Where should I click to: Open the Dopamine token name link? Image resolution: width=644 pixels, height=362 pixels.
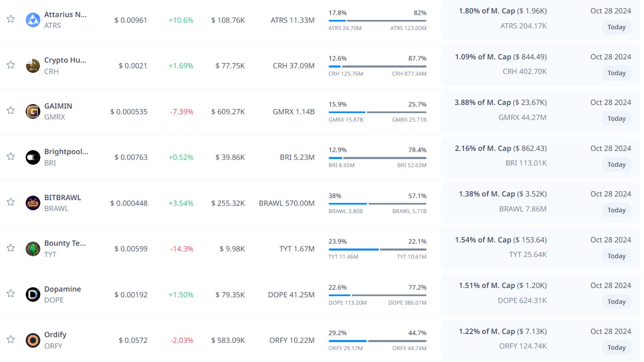tap(63, 289)
